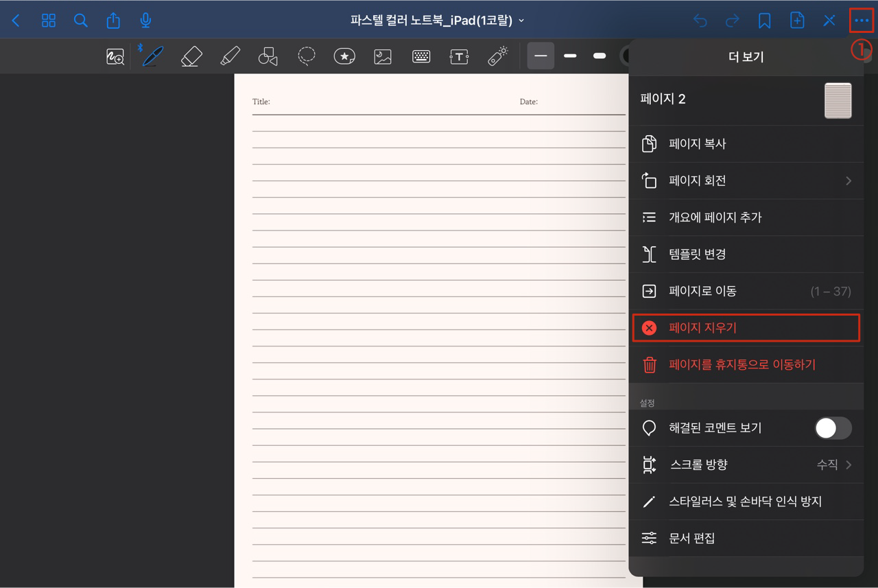Open the Elements sticker tool
Screen dimensions: 878x588
coord(344,56)
